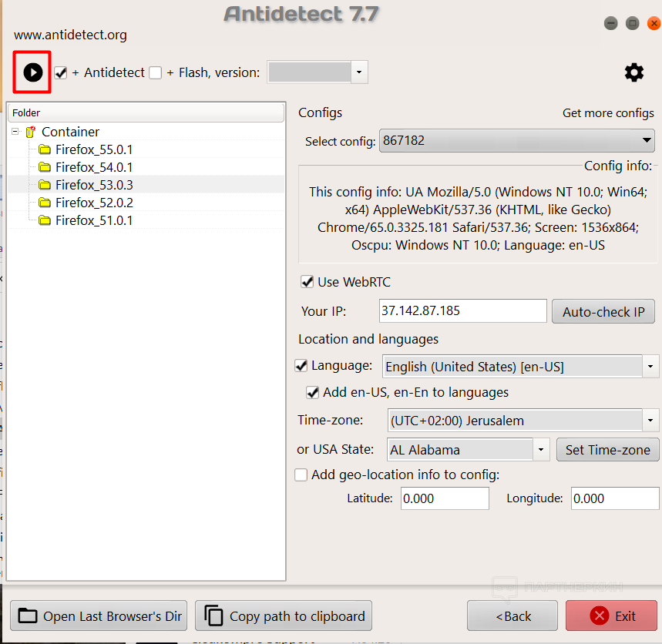Launch browser with the play button
The image size is (662, 644).
(32, 72)
